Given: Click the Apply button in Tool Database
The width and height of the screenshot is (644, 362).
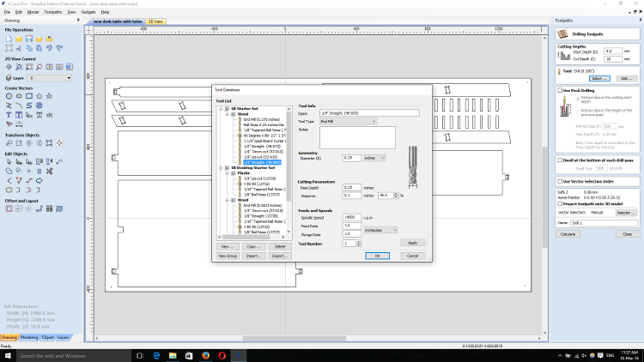Looking at the screenshot, I should [x=412, y=243].
